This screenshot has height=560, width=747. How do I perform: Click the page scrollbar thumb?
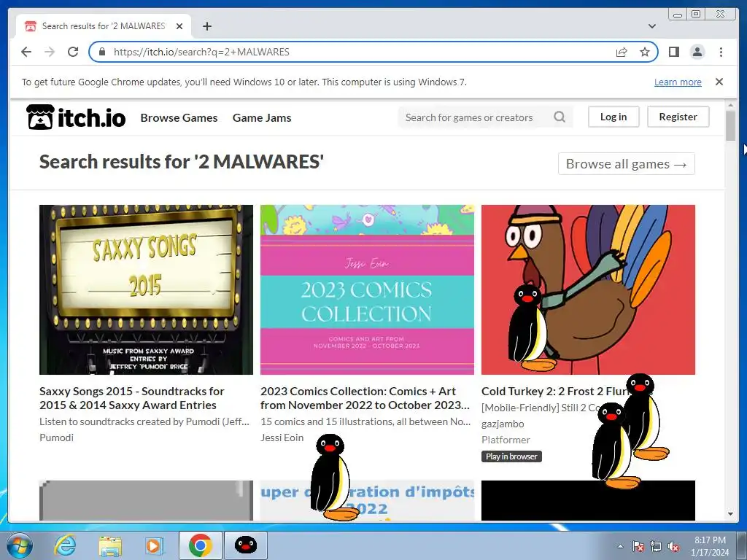pyautogui.click(x=730, y=125)
